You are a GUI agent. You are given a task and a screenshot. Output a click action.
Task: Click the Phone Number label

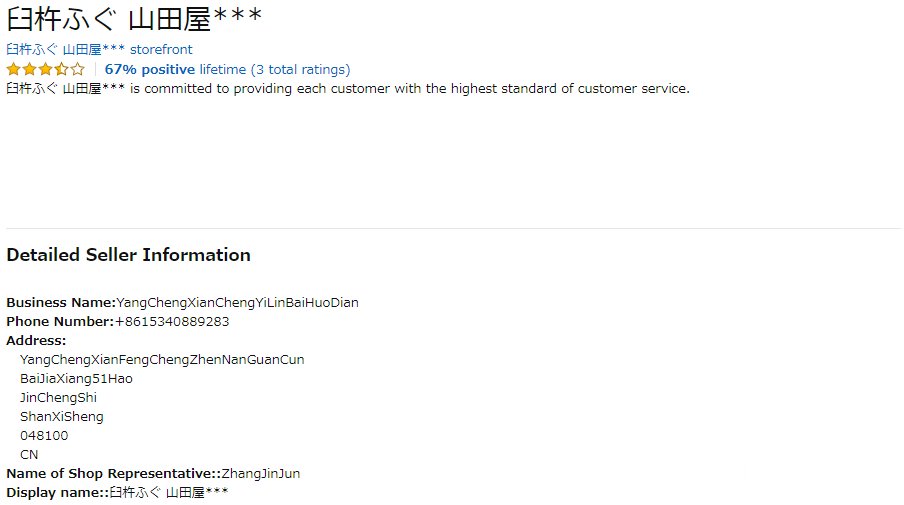tap(60, 321)
